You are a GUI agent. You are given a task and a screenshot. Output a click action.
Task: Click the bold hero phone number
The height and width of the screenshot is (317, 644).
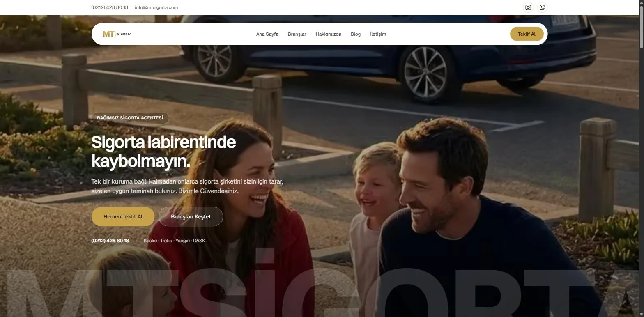(110, 241)
